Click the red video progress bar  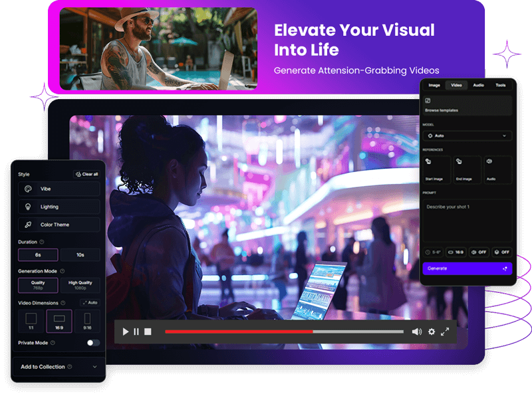click(239, 332)
